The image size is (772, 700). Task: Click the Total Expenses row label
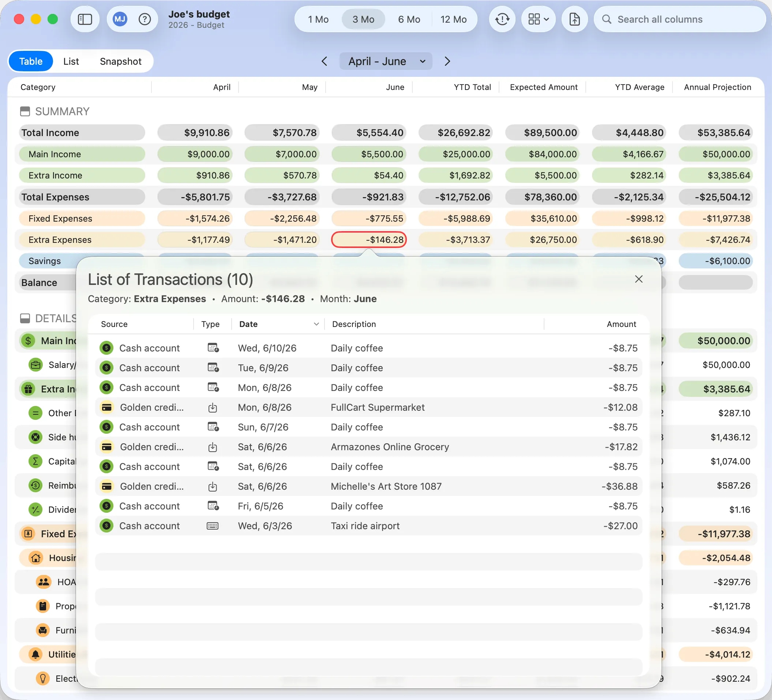(82, 197)
